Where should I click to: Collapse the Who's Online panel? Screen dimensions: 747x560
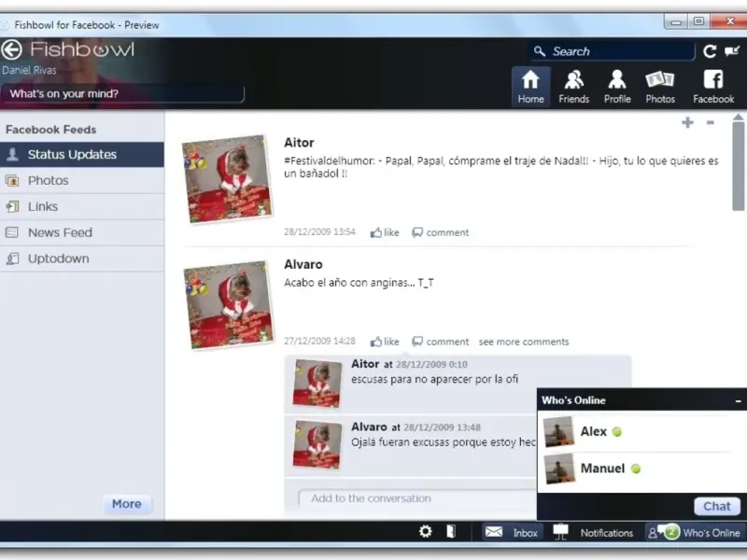click(738, 401)
